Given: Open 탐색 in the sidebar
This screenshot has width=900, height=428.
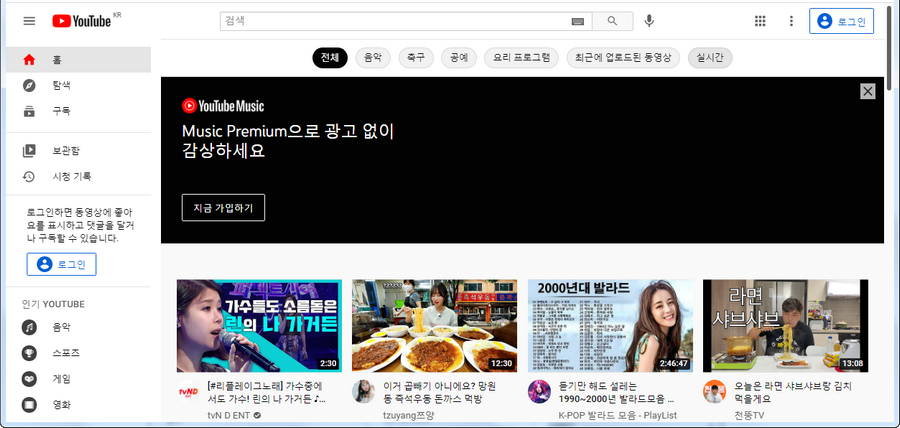Looking at the screenshot, I should pos(79,85).
